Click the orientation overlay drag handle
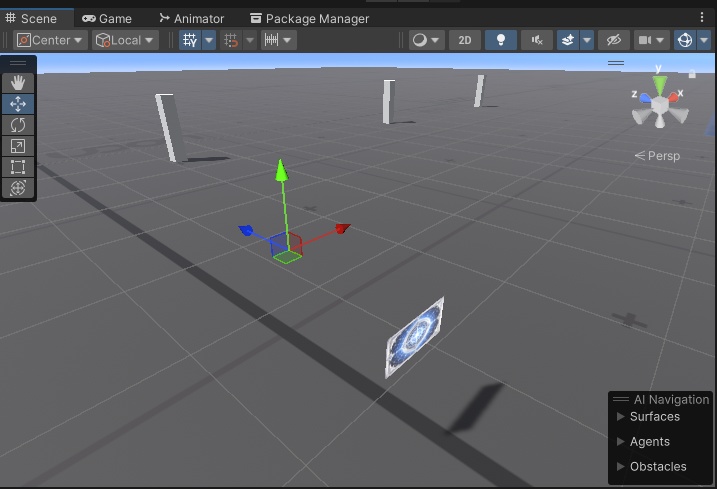Screen dimensions: 717x489 pos(616,63)
